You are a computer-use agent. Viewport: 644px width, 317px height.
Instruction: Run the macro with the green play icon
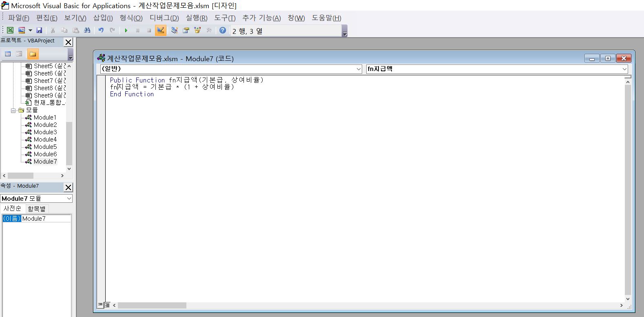[126, 31]
